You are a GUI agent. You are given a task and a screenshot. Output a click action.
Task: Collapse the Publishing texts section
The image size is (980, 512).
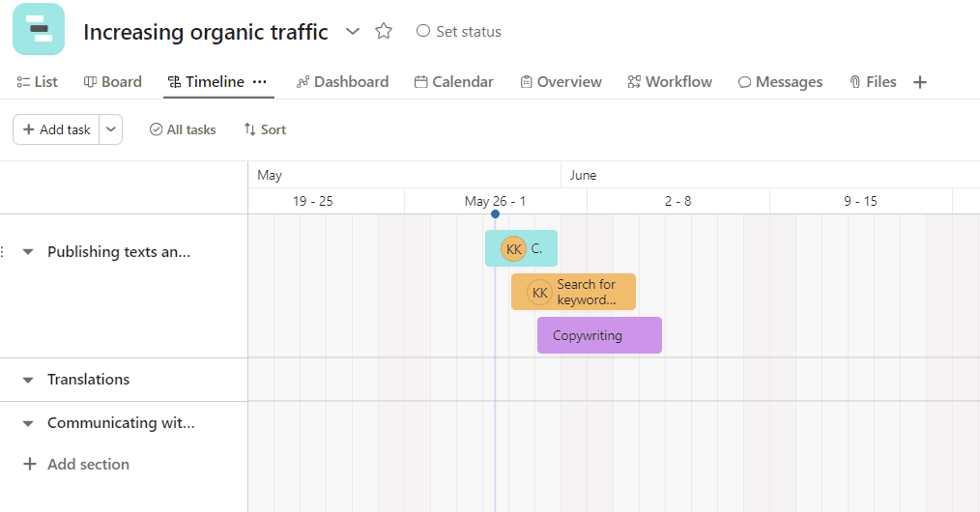[28, 252]
